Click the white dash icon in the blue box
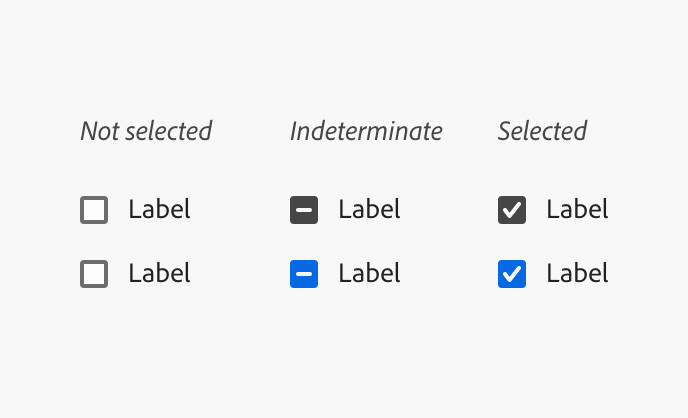The image size is (688, 418). point(304,274)
